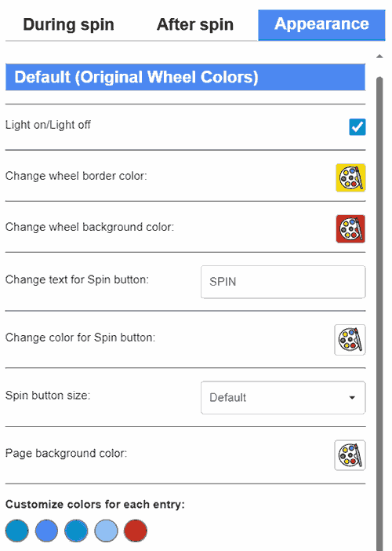Expand the Spin button size dropdown
392x551 pixels.
point(283,397)
